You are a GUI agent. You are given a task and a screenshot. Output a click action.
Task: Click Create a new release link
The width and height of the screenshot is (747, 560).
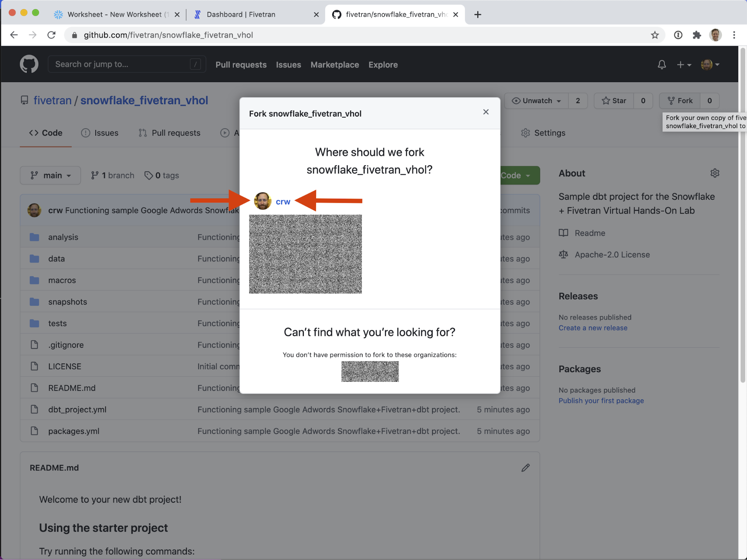593,328
